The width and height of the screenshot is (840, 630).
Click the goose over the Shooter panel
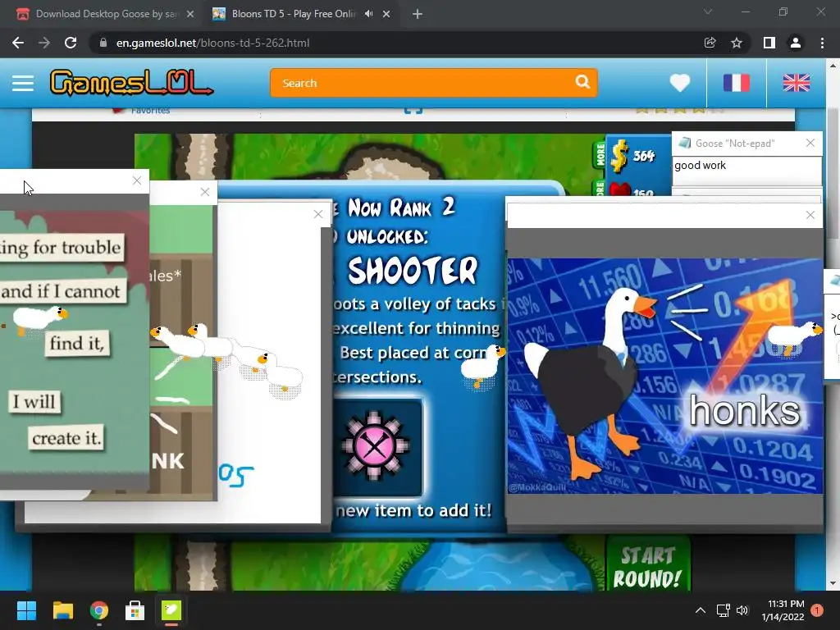point(483,366)
